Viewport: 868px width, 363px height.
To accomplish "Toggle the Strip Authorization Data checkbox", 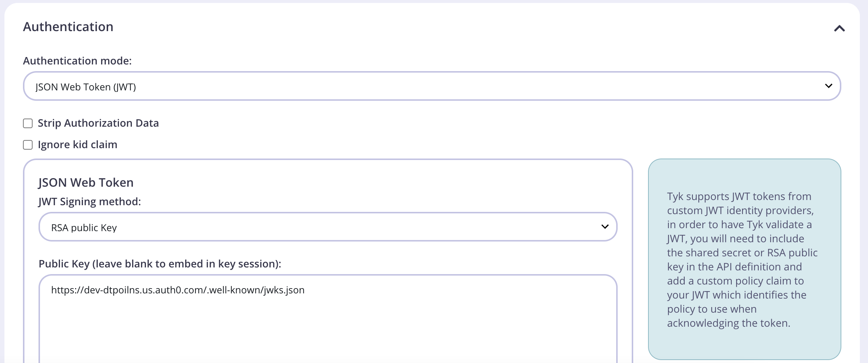I will 27,123.
